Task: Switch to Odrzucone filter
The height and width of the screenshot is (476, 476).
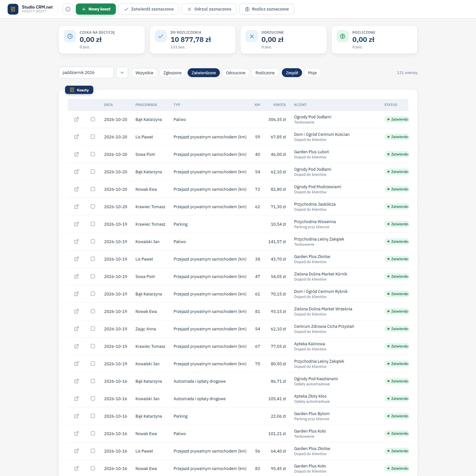Action: click(236, 73)
